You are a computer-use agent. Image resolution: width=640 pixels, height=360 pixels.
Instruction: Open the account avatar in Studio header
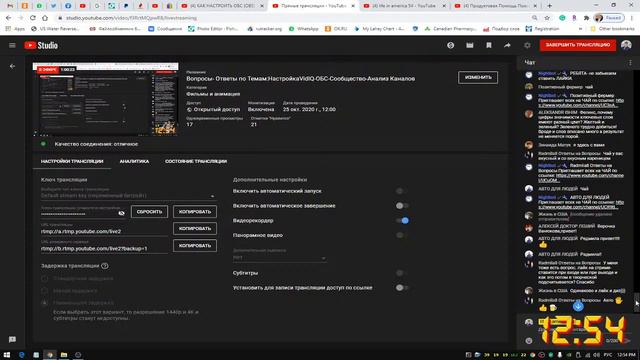[626, 45]
